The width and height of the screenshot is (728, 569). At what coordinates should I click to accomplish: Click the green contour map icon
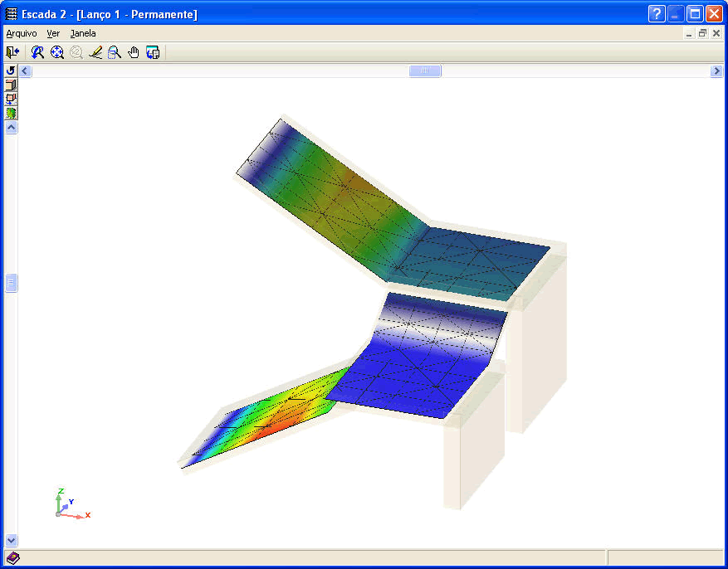coord(11,113)
